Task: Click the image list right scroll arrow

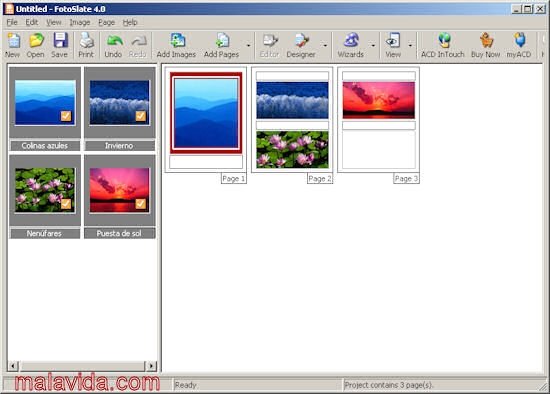Action: tap(151, 366)
